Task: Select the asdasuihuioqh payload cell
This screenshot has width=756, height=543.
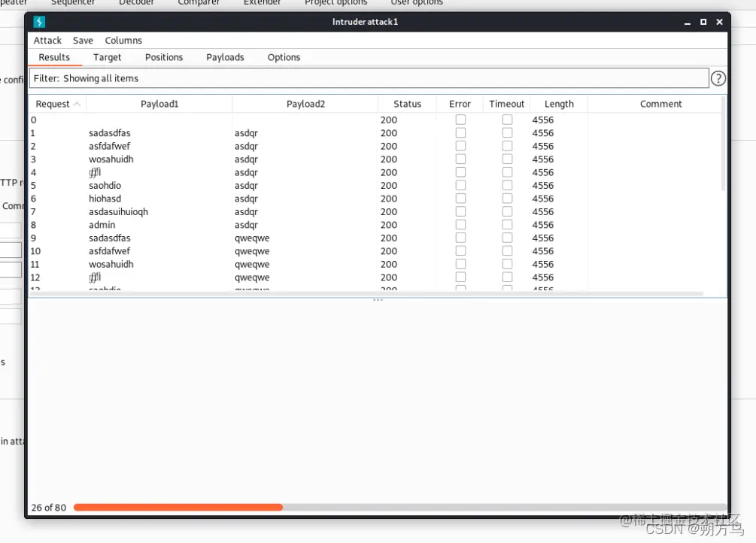Action: [118, 211]
